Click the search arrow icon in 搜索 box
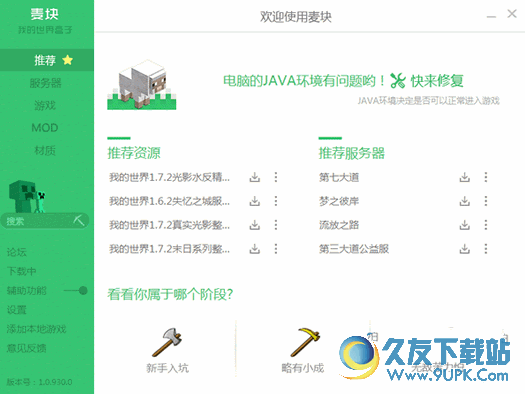 (79, 221)
